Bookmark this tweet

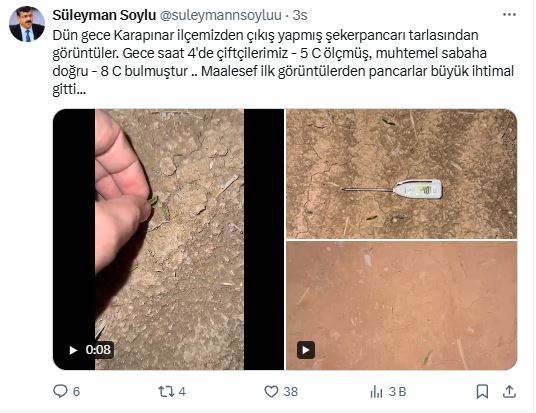tap(482, 391)
